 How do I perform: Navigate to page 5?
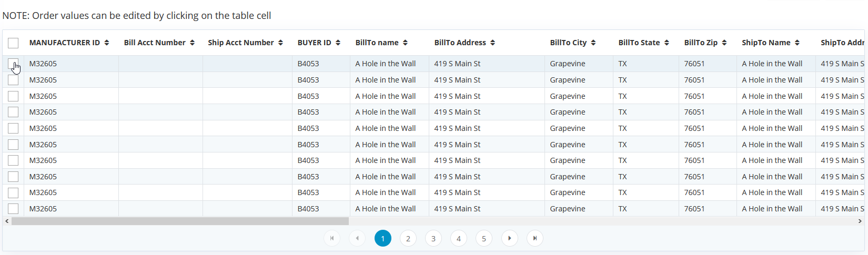[484, 238]
